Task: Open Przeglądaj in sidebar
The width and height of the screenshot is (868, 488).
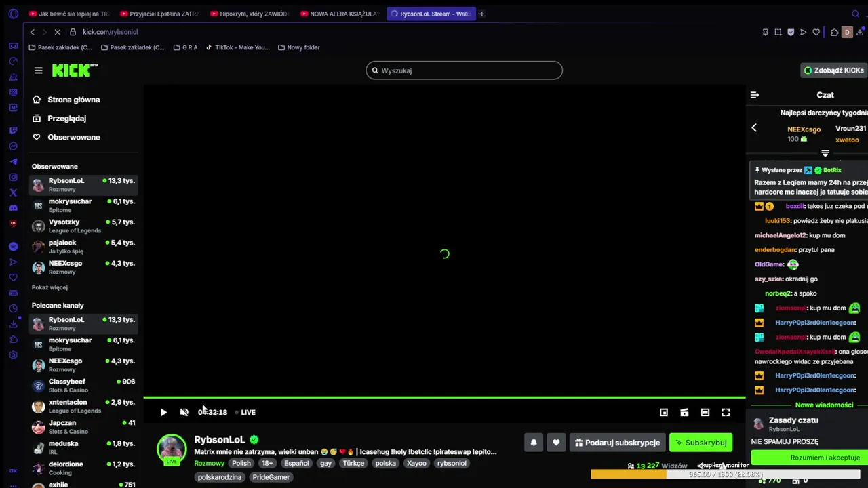Action: tap(60, 118)
